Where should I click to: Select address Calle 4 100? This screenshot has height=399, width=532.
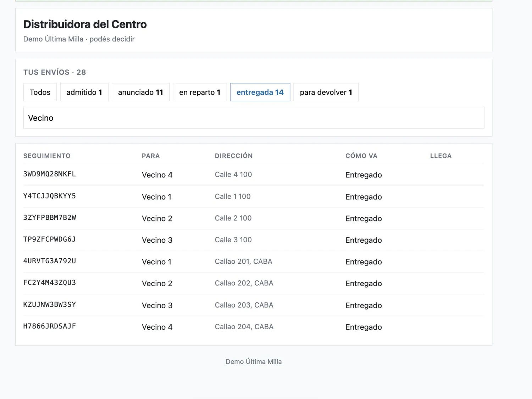[233, 174]
